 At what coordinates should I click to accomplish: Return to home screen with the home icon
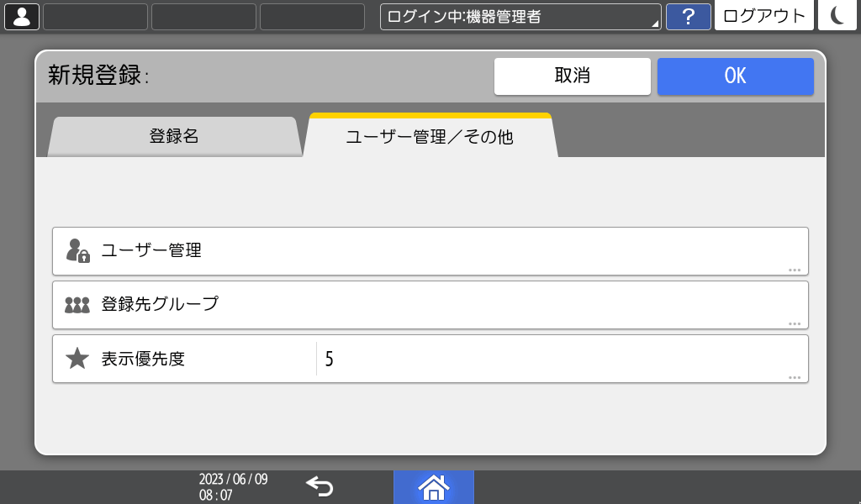coord(434,486)
